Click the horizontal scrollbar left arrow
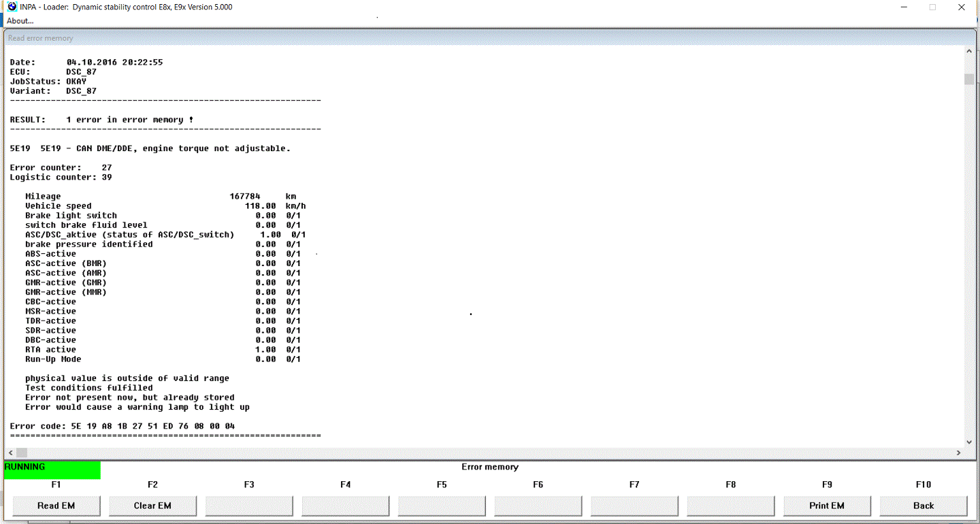 pos(10,453)
